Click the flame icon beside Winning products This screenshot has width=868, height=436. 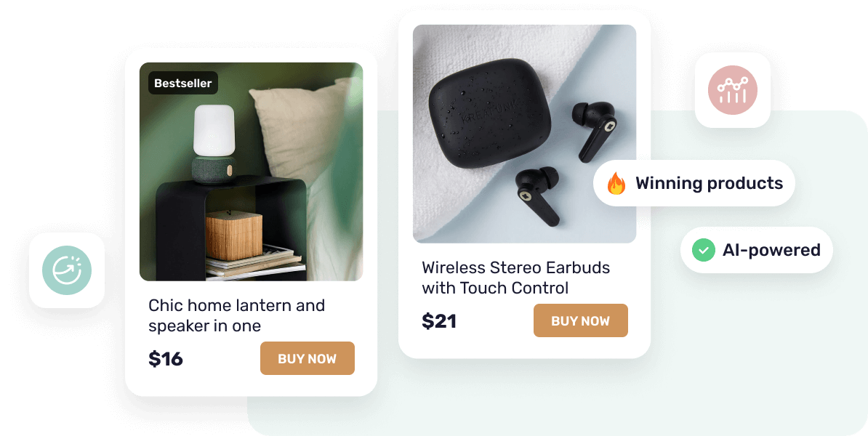click(616, 183)
